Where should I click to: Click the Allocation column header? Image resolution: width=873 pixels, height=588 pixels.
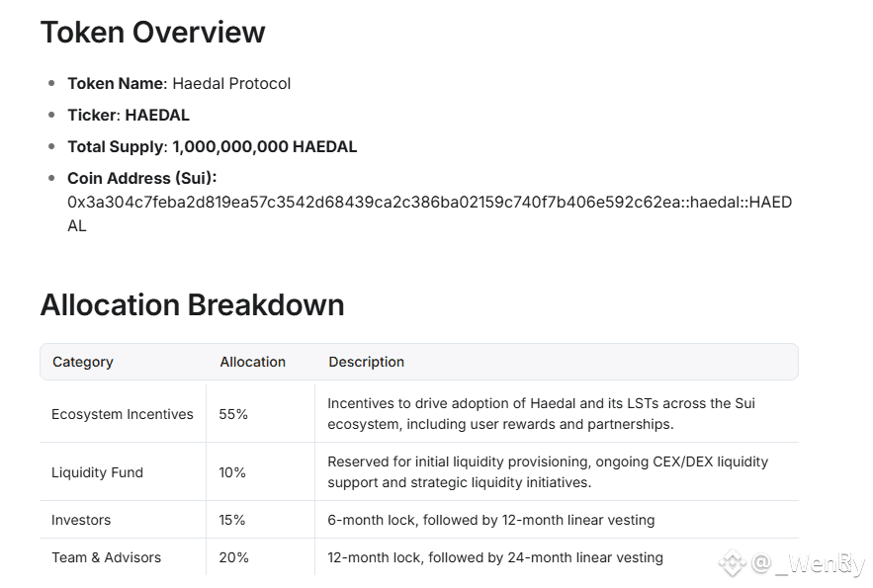[x=253, y=362]
